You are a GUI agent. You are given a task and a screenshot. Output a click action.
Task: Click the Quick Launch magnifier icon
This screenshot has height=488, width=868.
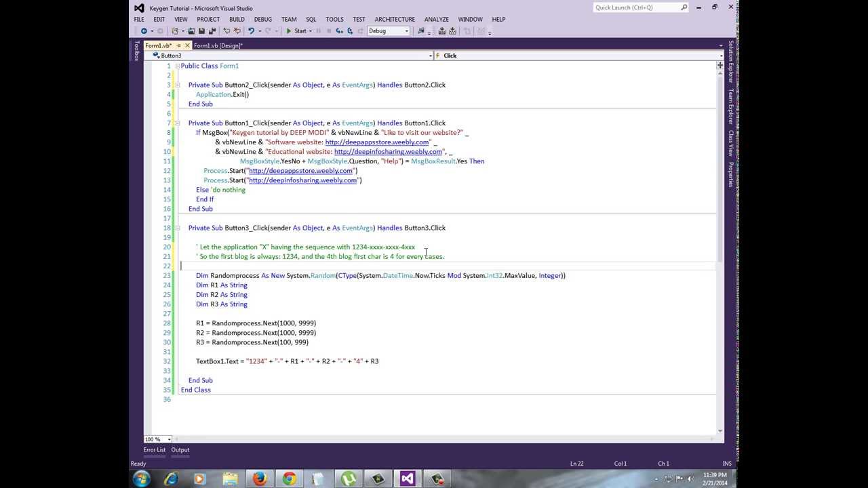pyautogui.click(x=684, y=7)
